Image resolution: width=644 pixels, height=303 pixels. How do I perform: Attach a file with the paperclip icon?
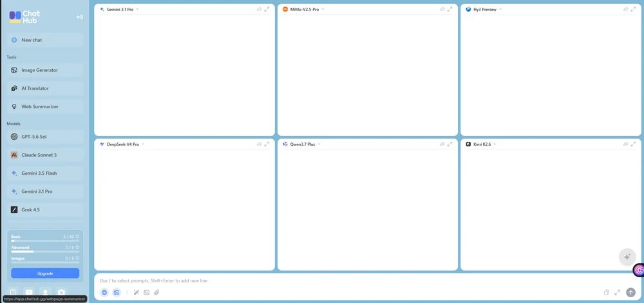(156, 293)
